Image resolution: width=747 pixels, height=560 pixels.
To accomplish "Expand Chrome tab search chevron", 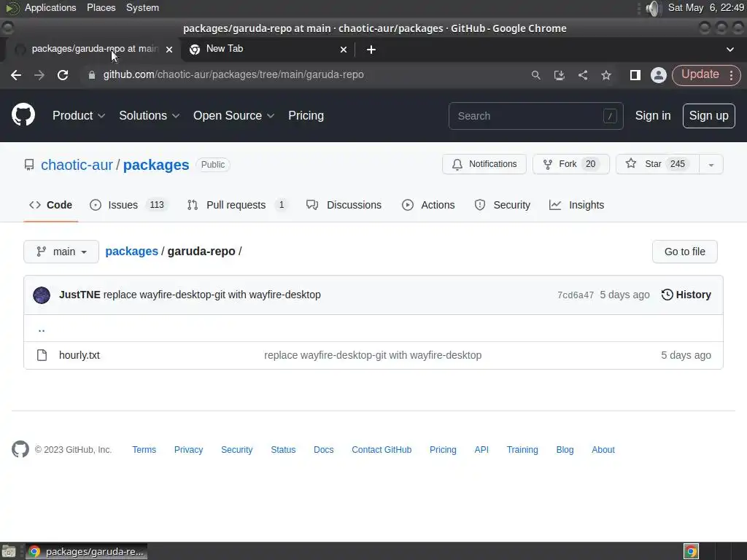I will 729,50.
